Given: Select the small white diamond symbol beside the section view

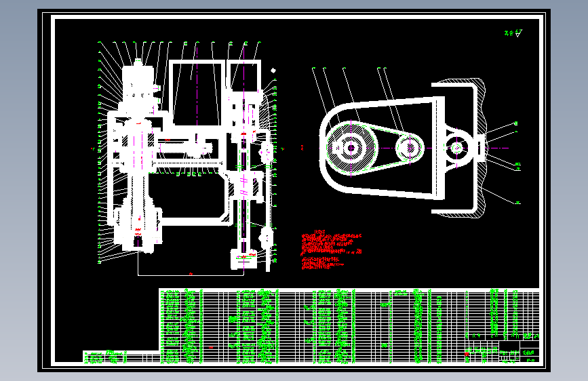Looking at the screenshot, I should click(273, 71).
